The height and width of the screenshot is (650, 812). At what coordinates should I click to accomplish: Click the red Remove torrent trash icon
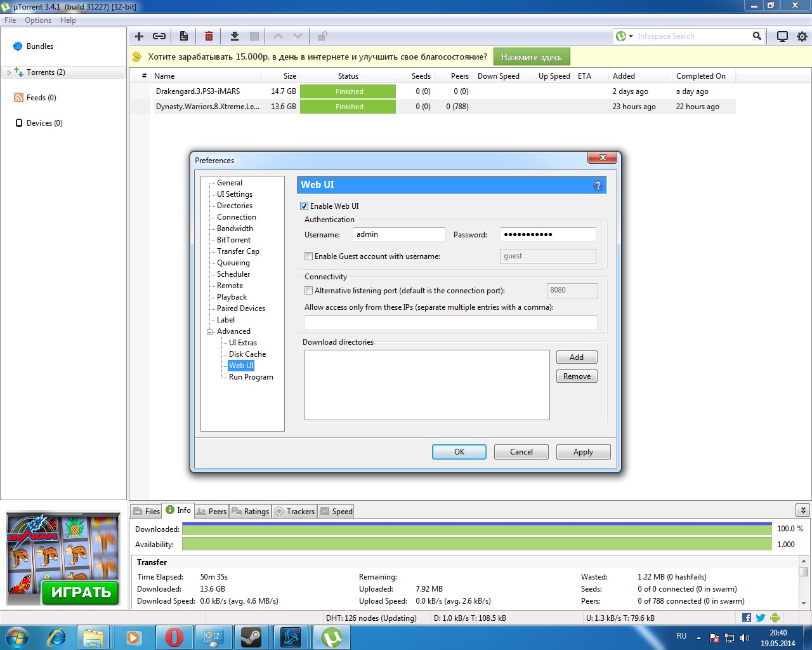[209, 36]
